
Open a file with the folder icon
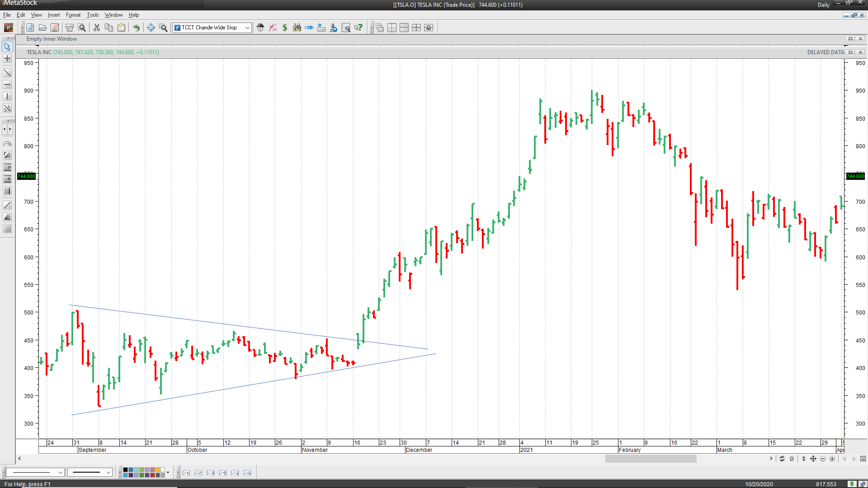(x=42, y=28)
